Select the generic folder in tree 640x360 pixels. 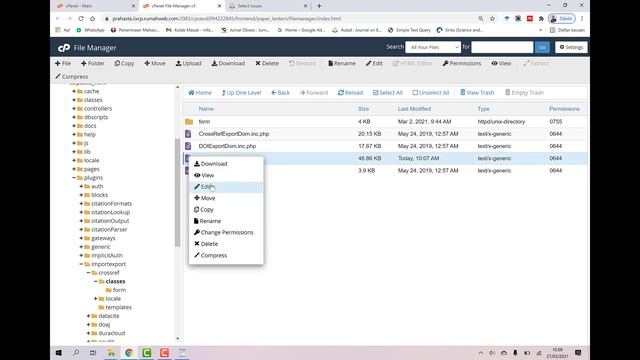[101, 247]
